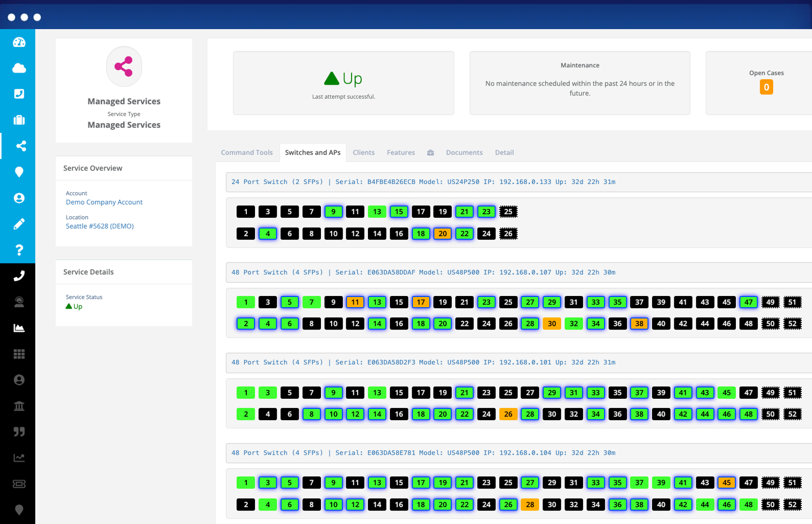Image resolution: width=812 pixels, height=524 pixels.
Task: Switch to the Detail tab
Action: (x=504, y=152)
